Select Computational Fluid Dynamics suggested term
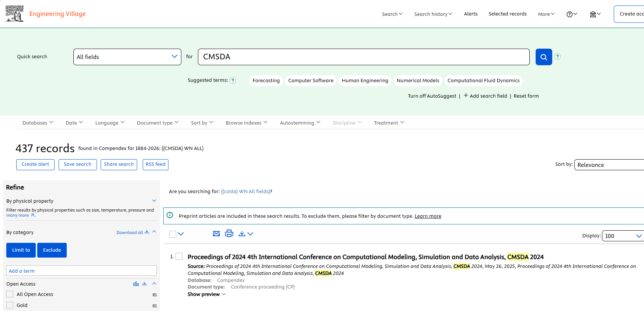Viewport: 644px width, 311px height. (x=484, y=80)
